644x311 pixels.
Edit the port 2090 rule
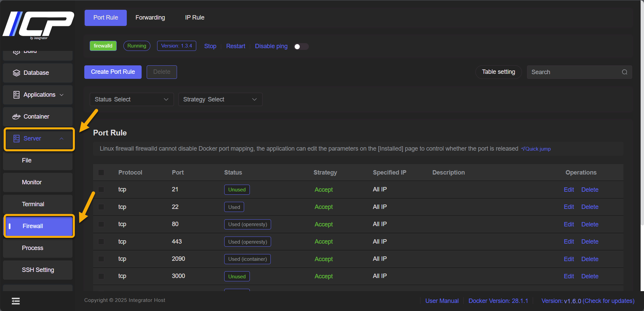click(569, 259)
